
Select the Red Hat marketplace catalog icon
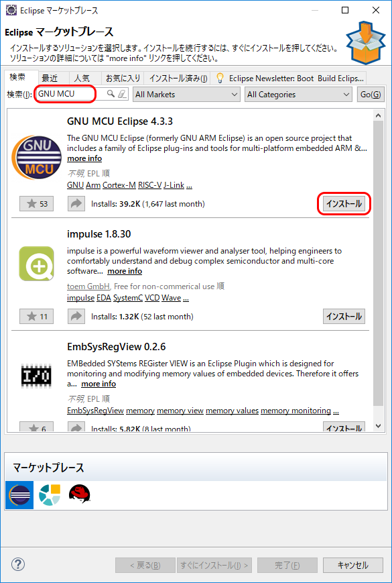tap(80, 495)
